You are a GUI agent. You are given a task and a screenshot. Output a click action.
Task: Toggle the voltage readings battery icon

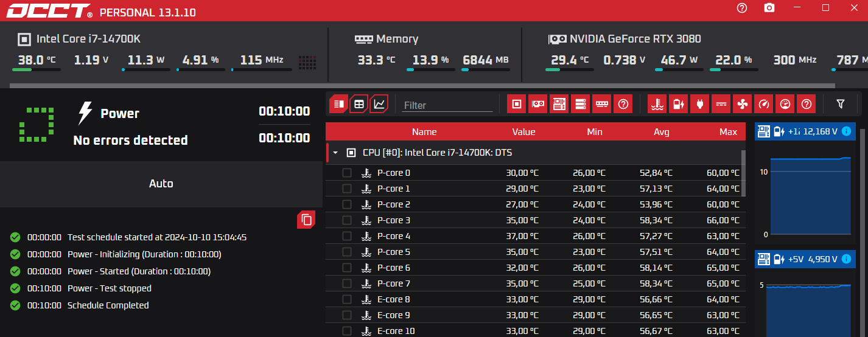678,104
